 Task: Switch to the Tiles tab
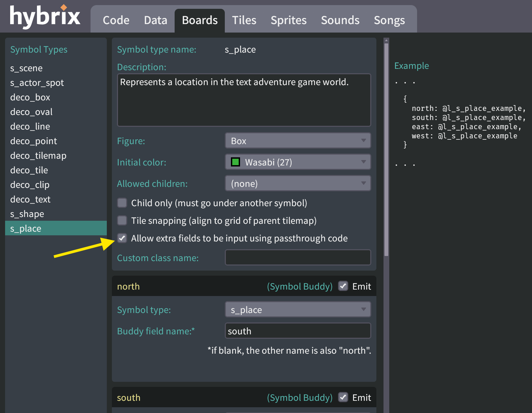(x=244, y=20)
